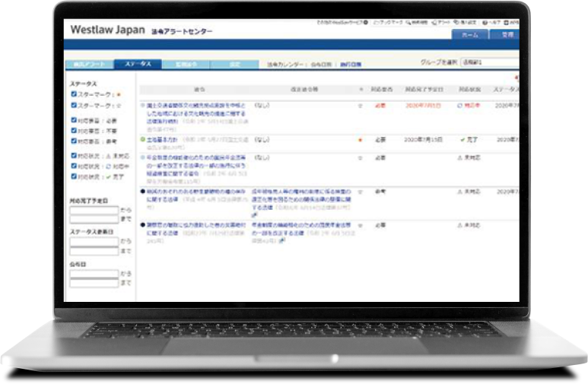Open the 個人設定 link in the top bar
This screenshot has width=588, height=384.
[465, 23]
